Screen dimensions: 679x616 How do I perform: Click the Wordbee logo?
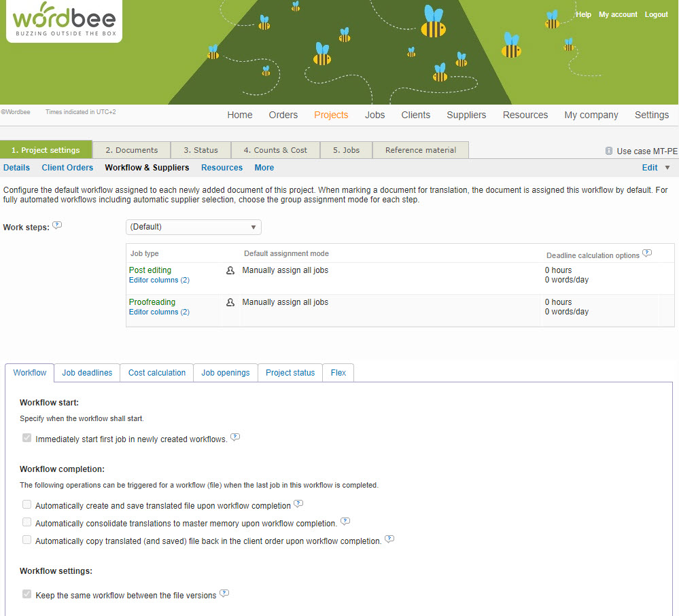65,21
